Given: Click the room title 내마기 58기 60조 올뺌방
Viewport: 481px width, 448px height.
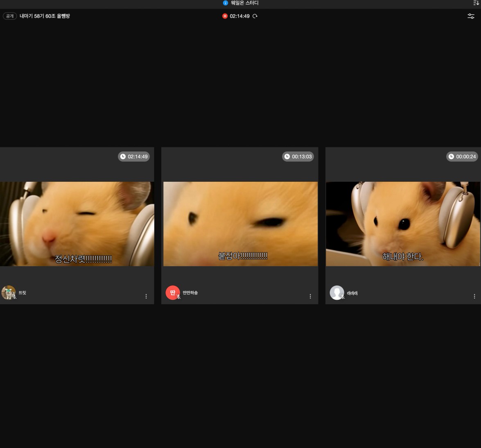Looking at the screenshot, I should [x=45, y=16].
